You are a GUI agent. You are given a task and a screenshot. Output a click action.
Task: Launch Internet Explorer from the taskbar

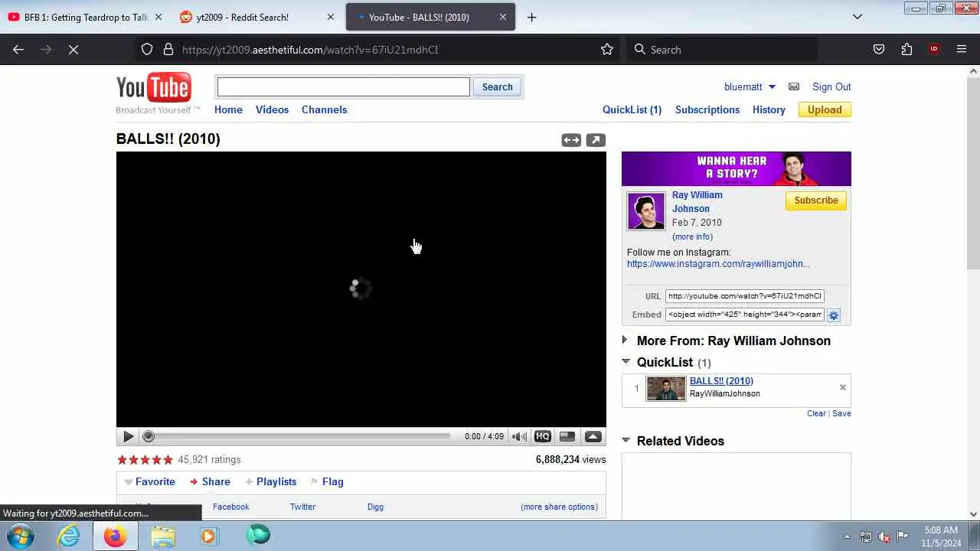(x=69, y=536)
